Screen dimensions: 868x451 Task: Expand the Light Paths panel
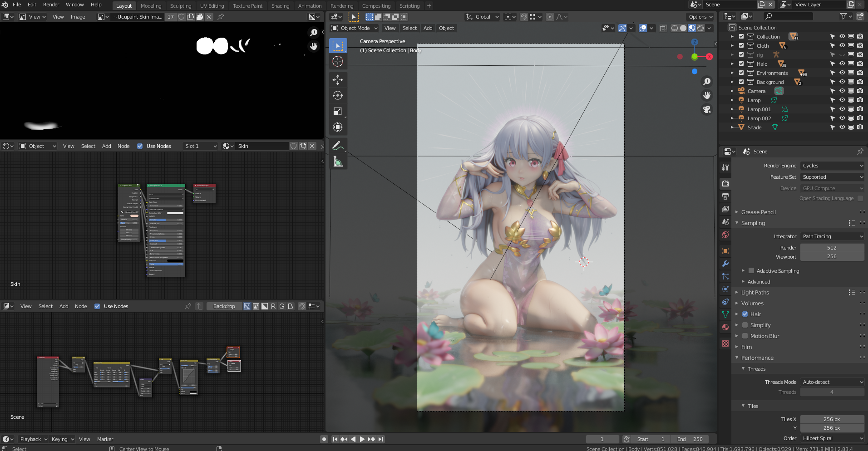click(755, 293)
